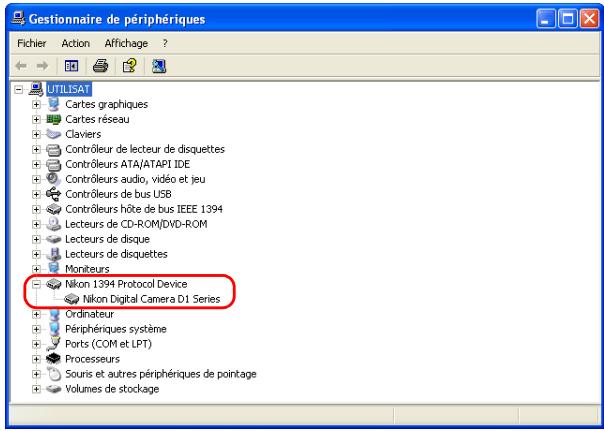Click the Lecteurs de disque drive icon

point(54,239)
